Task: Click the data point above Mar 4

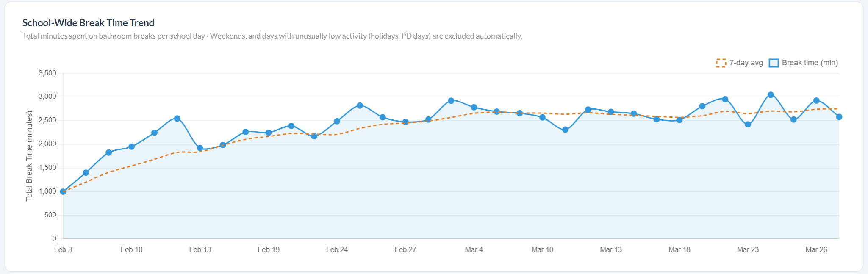Action: click(x=474, y=107)
